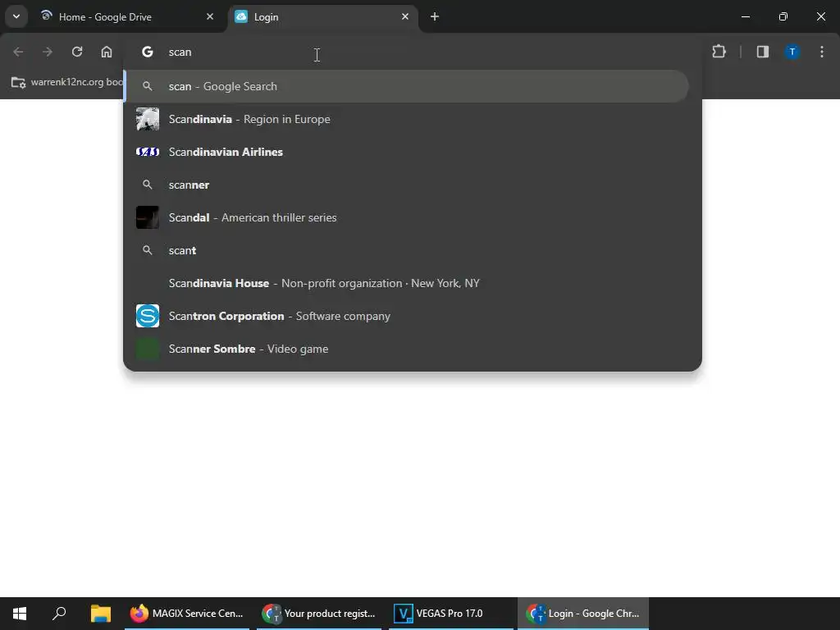
Task: Choose the scan - Google Search suggestion
Action: point(407,86)
